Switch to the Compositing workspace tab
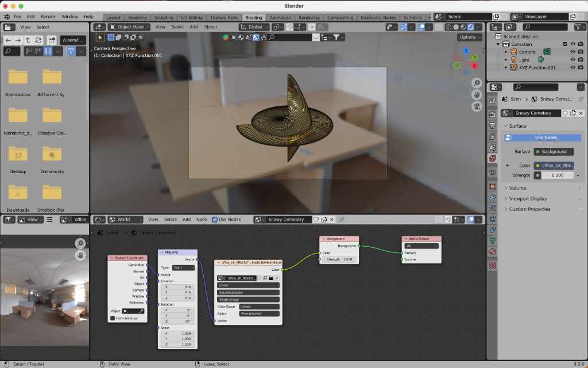 [x=341, y=18]
